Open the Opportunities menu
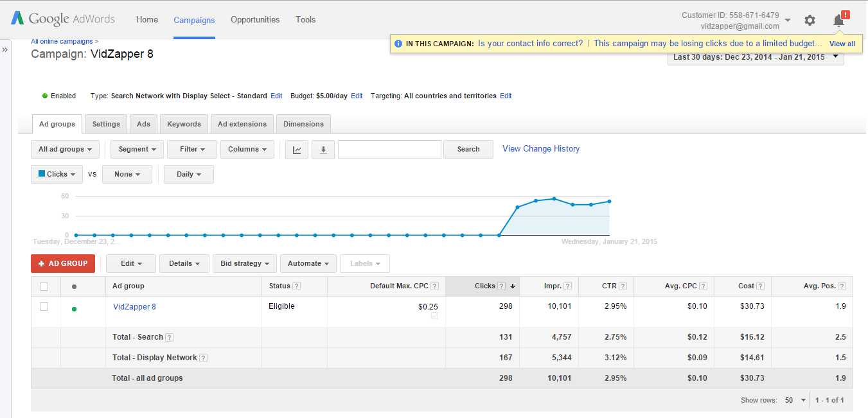Image resolution: width=868 pixels, height=418 pixels. (x=255, y=20)
